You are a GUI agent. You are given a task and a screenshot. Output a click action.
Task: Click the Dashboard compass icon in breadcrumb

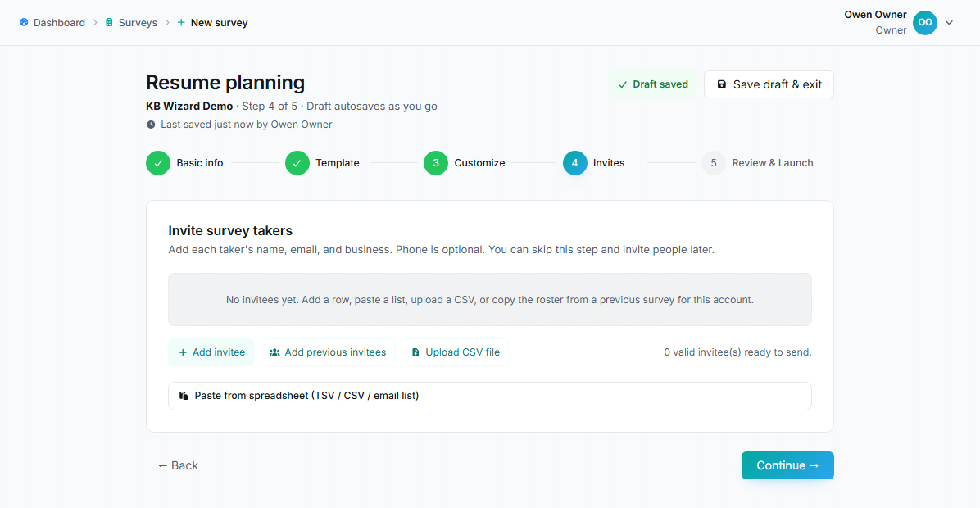24,22
